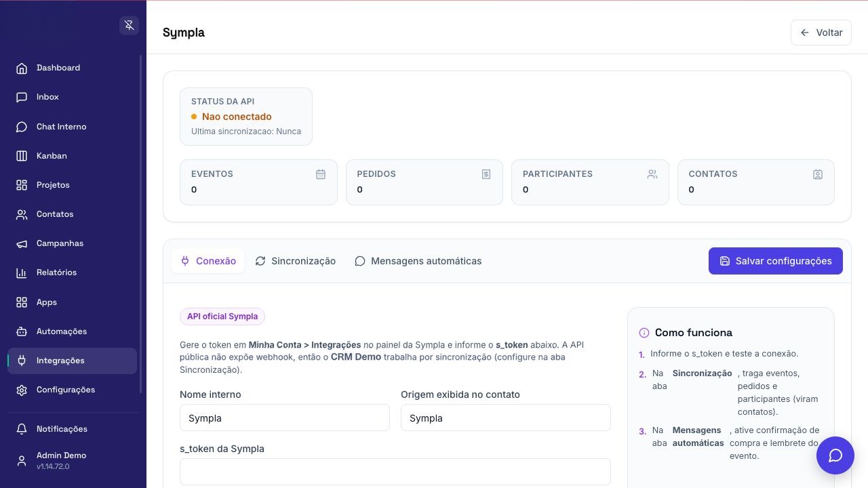Viewport: 868px width, 488px height.
Task: Open the Projetos section
Action: coord(72,185)
